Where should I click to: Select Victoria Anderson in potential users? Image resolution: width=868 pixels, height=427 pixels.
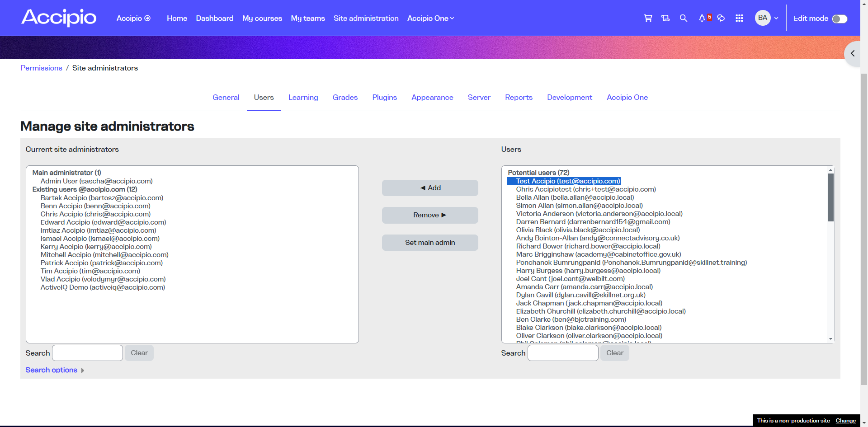pos(599,214)
